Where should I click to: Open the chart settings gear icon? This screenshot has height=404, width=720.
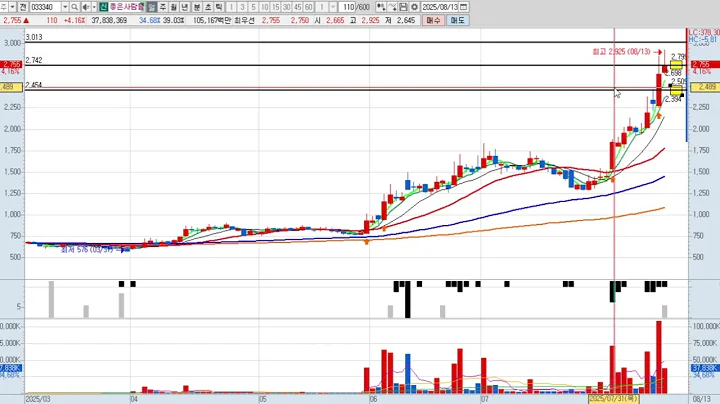point(414,7)
